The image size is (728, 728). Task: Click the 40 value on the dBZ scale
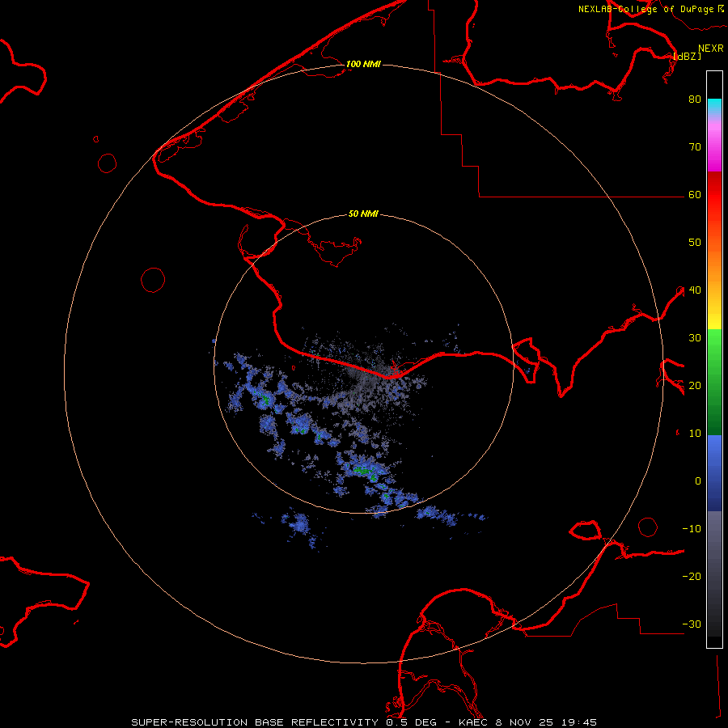click(695, 290)
